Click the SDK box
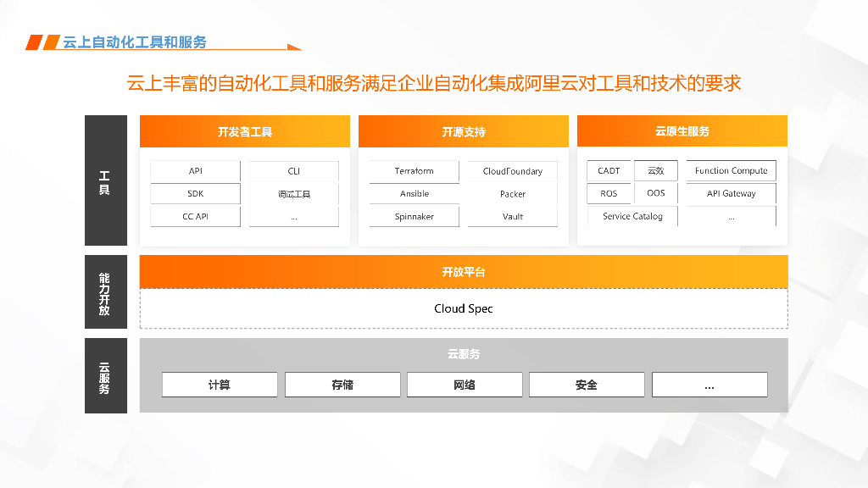 tap(196, 194)
